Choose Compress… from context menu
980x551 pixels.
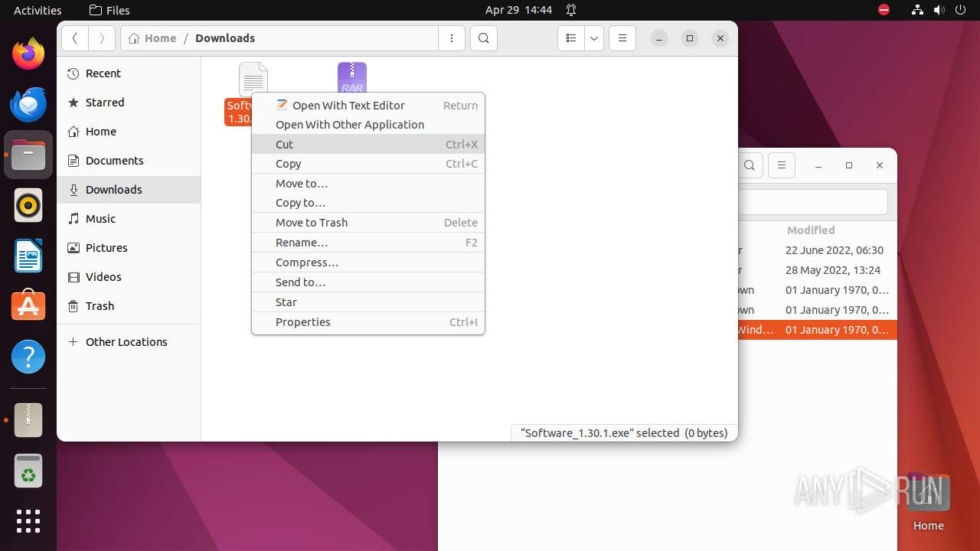[x=368, y=262]
